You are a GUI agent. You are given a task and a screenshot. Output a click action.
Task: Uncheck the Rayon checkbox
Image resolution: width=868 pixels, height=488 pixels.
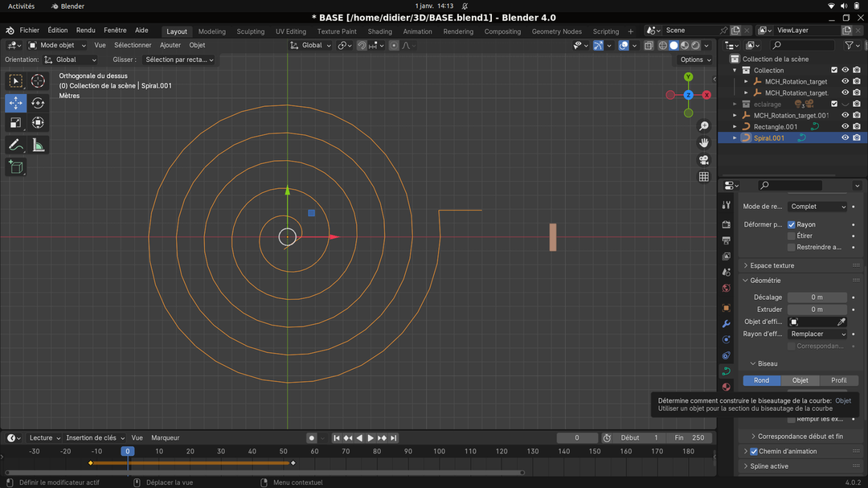point(792,225)
